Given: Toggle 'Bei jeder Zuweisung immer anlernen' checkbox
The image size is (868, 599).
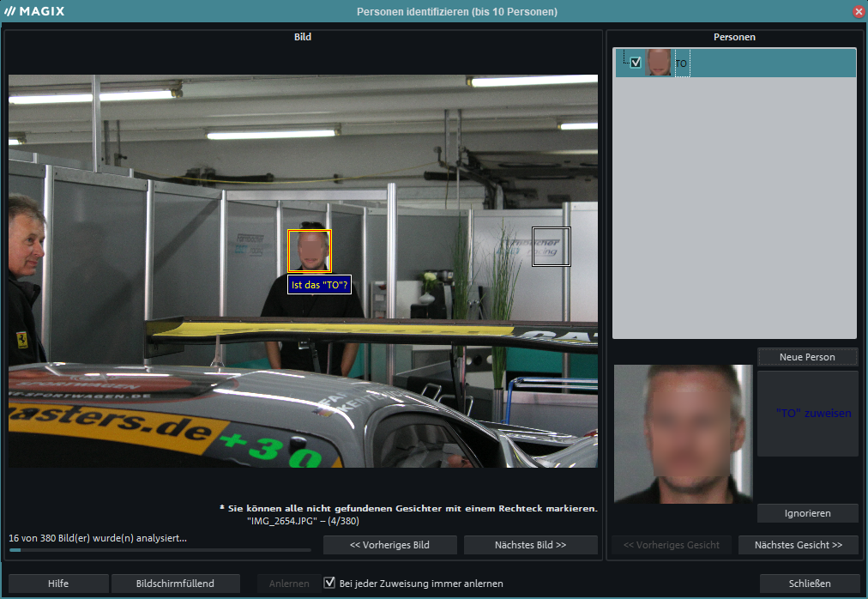Looking at the screenshot, I should (x=329, y=584).
